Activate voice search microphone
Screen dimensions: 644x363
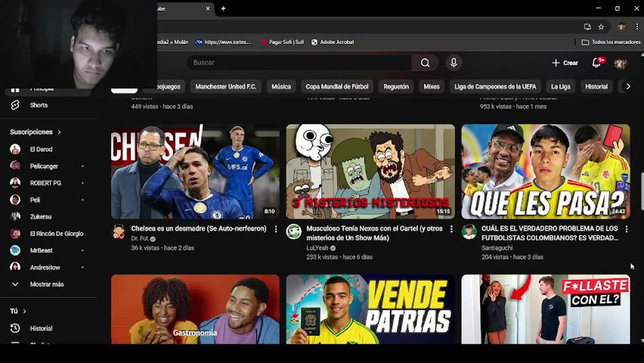(454, 63)
